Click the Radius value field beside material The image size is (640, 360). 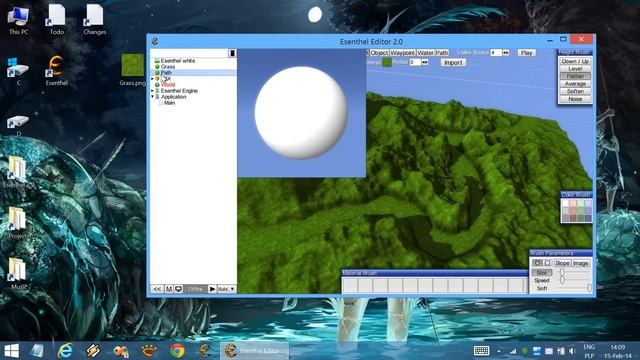coord(415,62)
